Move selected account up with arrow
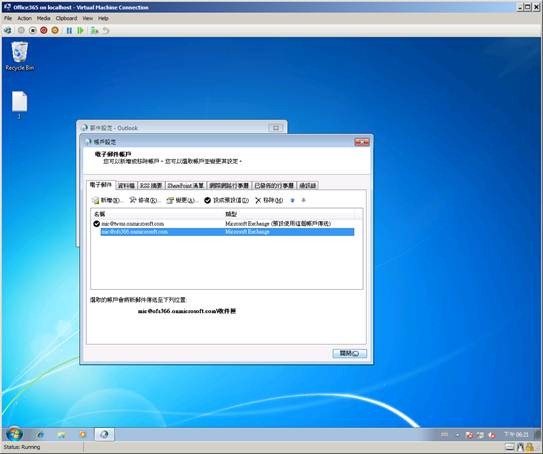Viewport: 543px width, 454px height. [292, 200]
